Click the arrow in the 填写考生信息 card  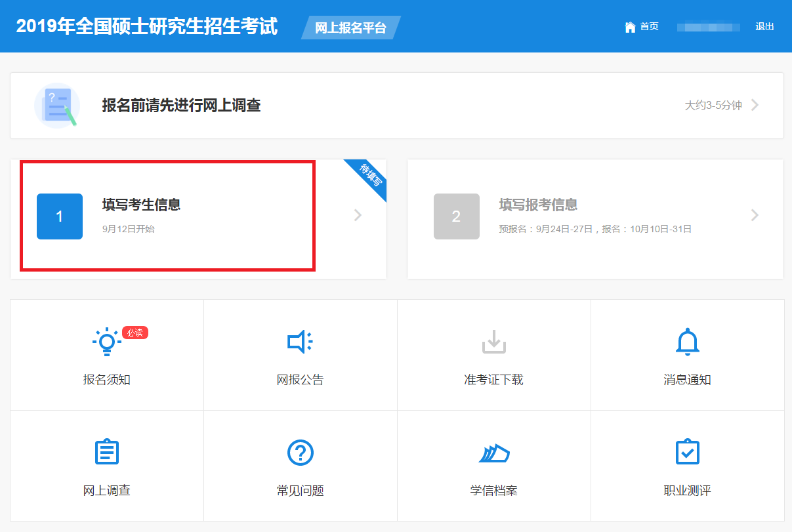click(358, 215)
